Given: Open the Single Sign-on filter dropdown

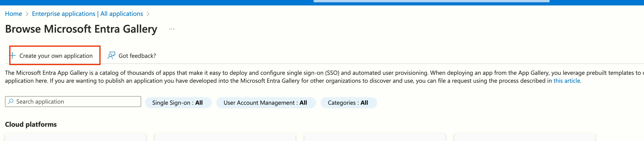Looking at the screenshot, I should point(178,102).
